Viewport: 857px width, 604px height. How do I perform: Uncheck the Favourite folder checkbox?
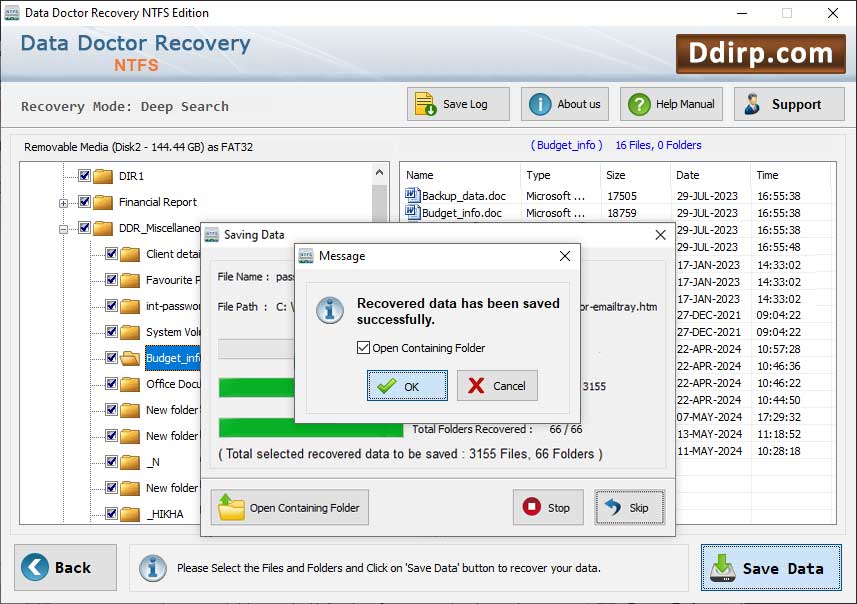tap(111, 280)
